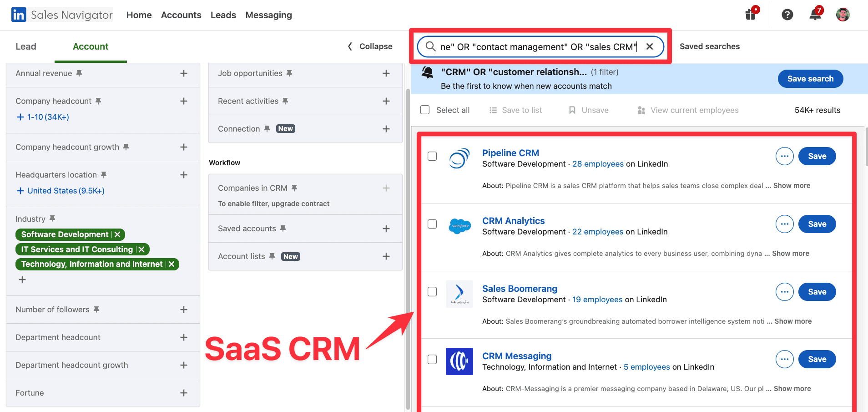Open the gift box icon in header
Viewport: 868px width, 412px height.
(751, 14)
